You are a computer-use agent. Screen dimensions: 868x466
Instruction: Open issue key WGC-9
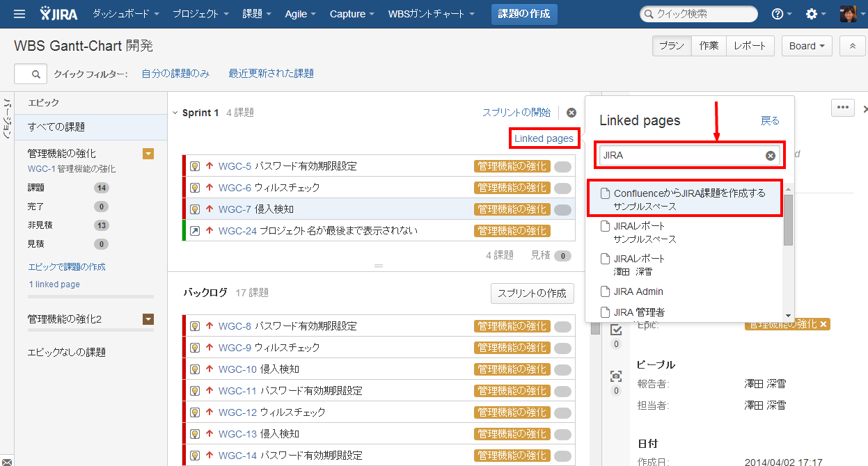pyautogui.click(x=235, y=348)
